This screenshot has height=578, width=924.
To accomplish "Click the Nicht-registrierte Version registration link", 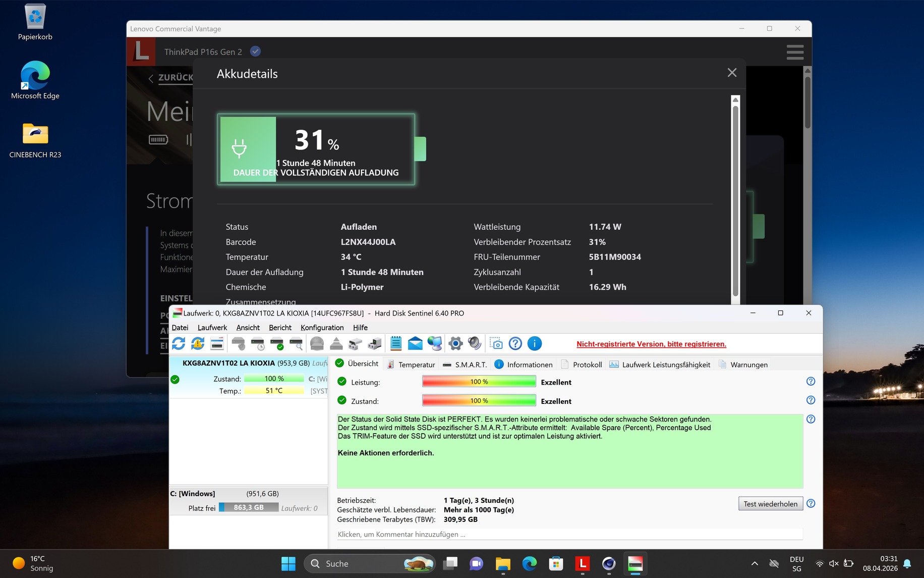I will [x=651, y=344].
